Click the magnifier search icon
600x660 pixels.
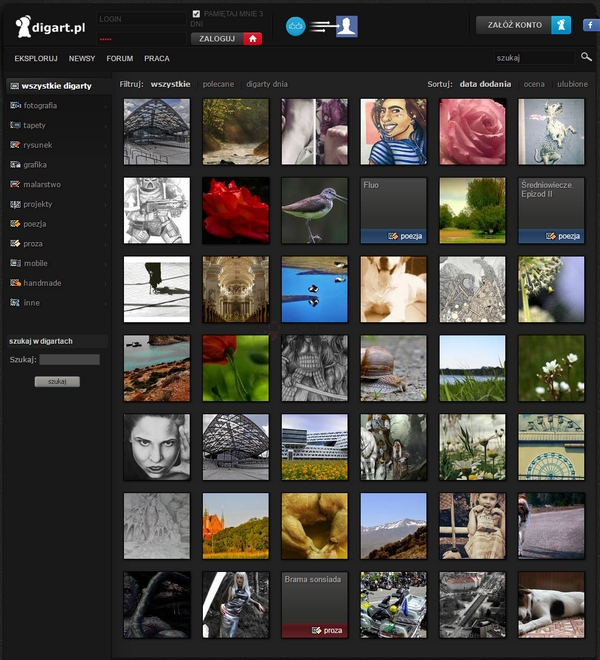tap(586, 57)
